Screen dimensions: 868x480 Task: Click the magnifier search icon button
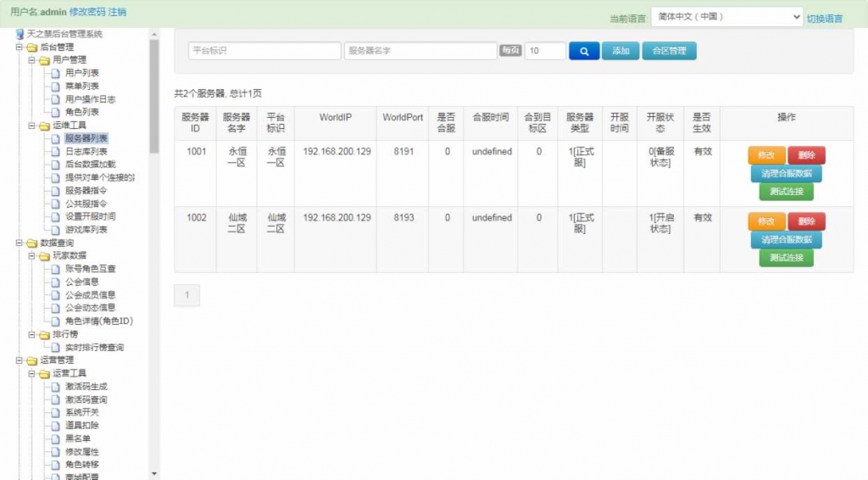583,51
